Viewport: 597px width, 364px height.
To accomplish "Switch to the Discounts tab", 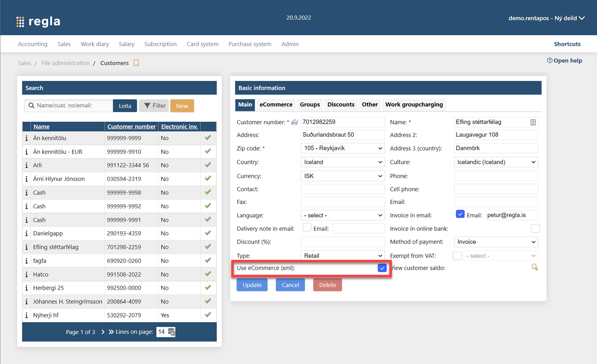I will 340,105.
